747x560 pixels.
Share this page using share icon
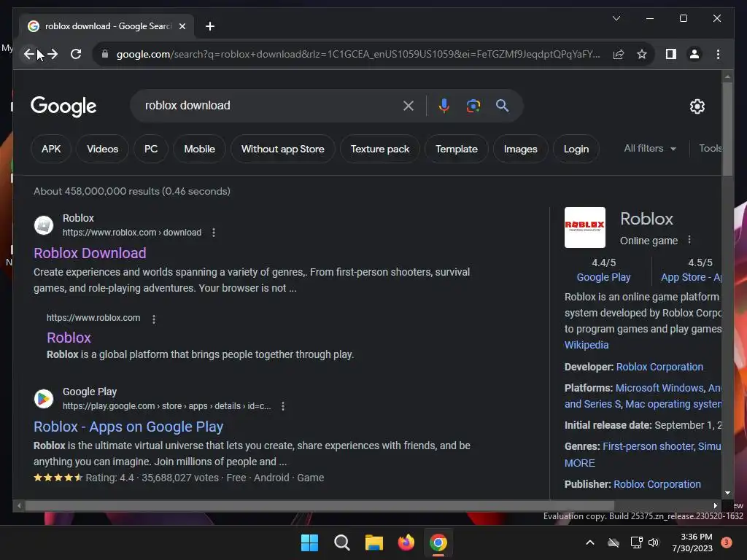(x=619, y=54)
